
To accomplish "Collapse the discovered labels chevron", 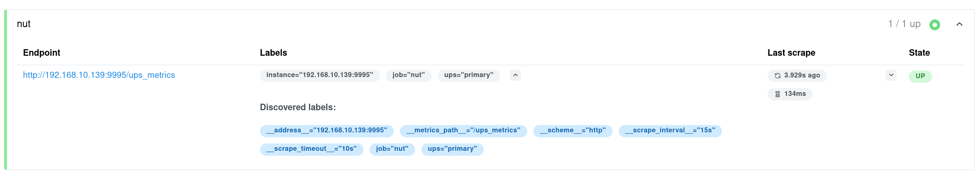I will click(515, 75).
